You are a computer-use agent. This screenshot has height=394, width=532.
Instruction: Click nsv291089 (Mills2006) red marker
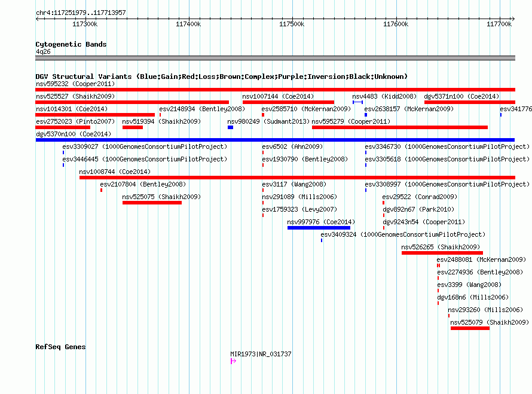pos(263,203)
